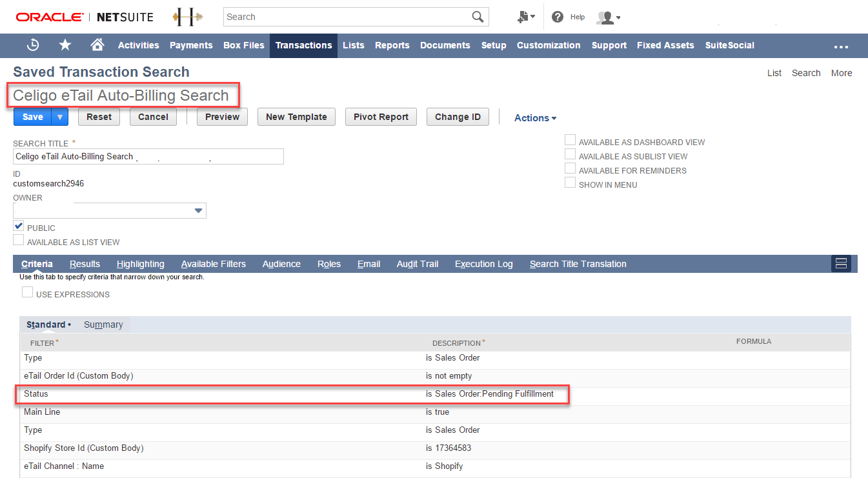Click the Preview button
Image resolution: width=868 pixels, height=478 pixels.
[x=223, y=117]
